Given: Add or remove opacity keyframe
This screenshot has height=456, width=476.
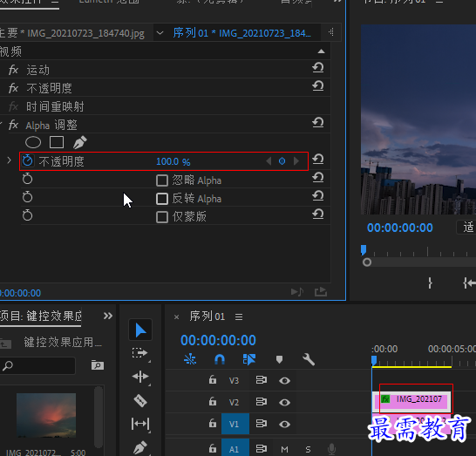Looking at the screenshot, I should [282, 161].
